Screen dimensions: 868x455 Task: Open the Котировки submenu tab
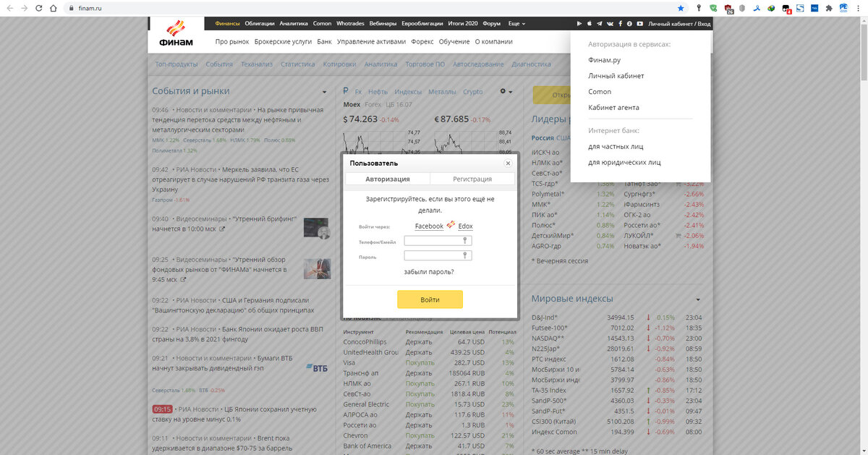(340, 64)
